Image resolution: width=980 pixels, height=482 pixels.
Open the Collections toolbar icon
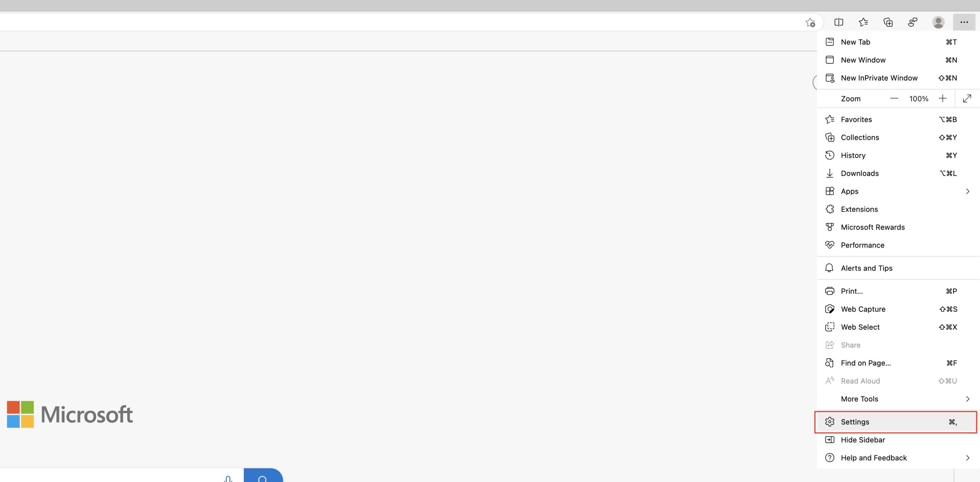point(888,22)
